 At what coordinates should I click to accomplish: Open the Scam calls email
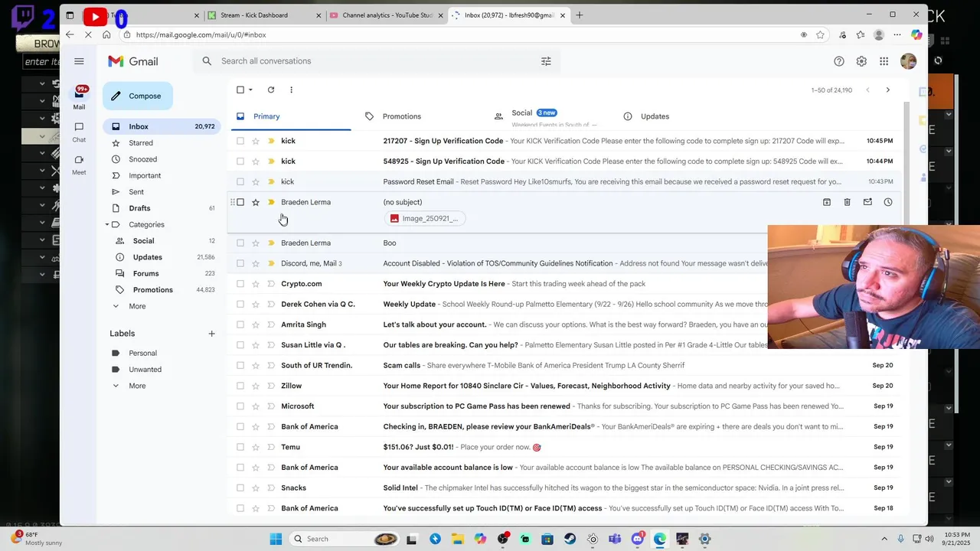pos(563,365)
